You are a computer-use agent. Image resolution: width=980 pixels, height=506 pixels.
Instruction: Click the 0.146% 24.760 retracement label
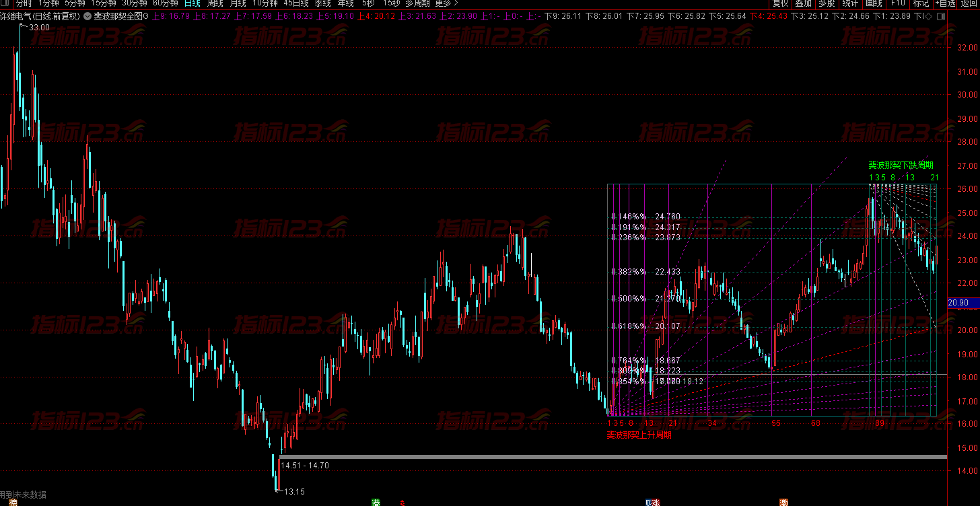(x=646, y=217)
